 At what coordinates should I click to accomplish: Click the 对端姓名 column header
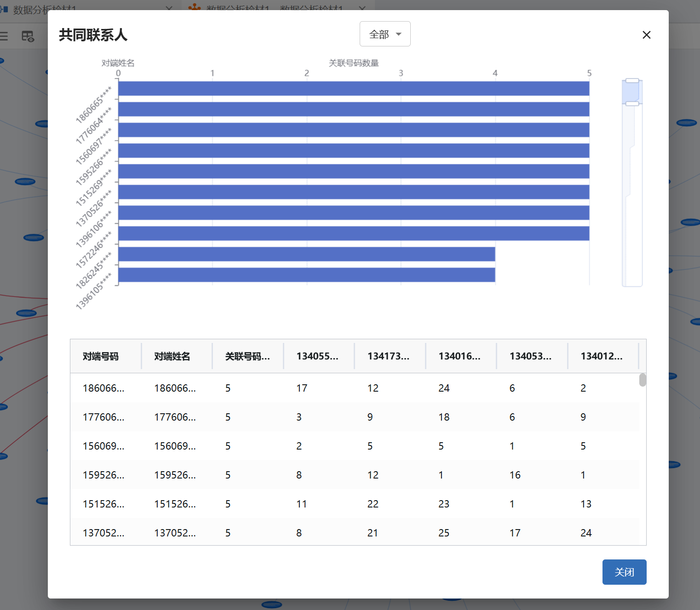(x=172, y=356)
